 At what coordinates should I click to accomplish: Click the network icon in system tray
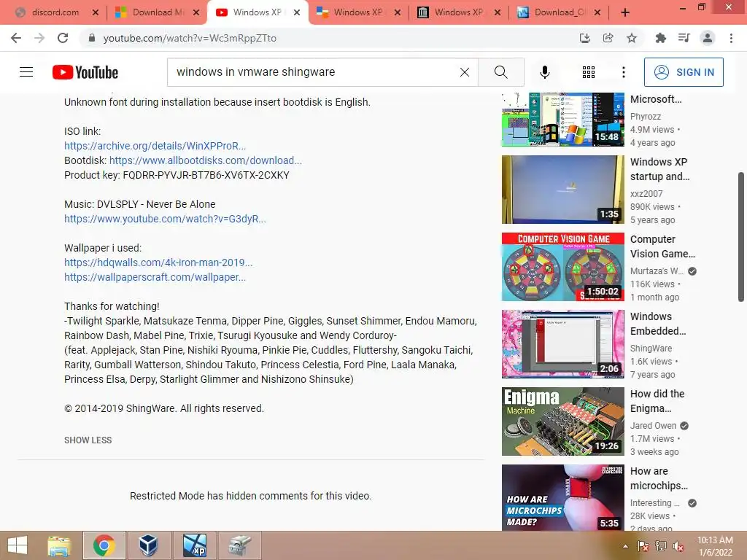tap(660, 546)
